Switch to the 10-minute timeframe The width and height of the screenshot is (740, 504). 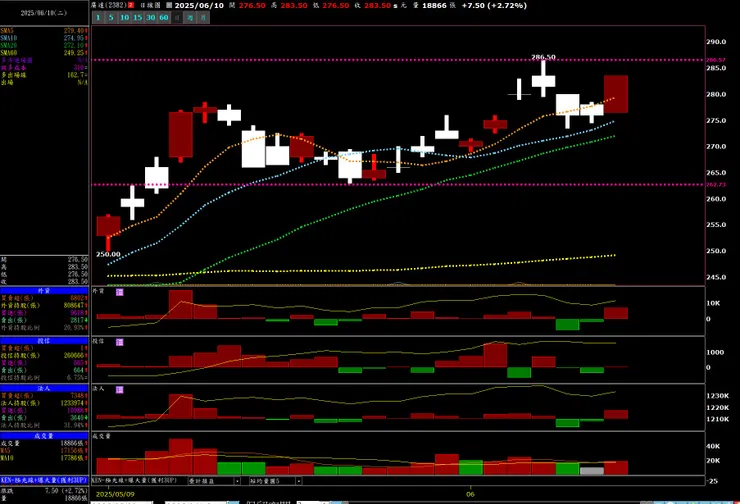click(x=124, y=17)
